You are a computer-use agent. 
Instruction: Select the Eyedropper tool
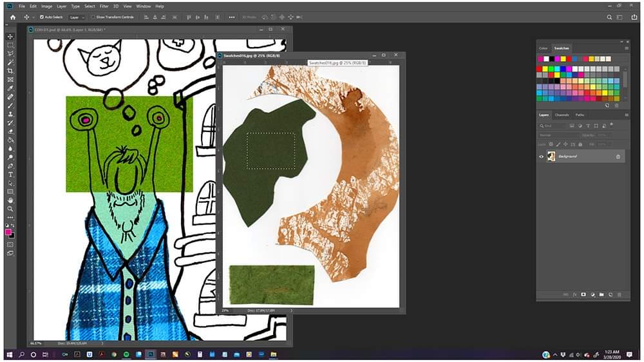coord(10,88)
